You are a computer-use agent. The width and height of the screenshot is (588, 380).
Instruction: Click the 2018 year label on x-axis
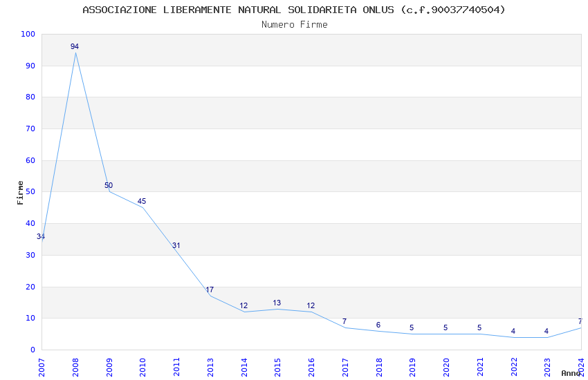pos(379,367)
